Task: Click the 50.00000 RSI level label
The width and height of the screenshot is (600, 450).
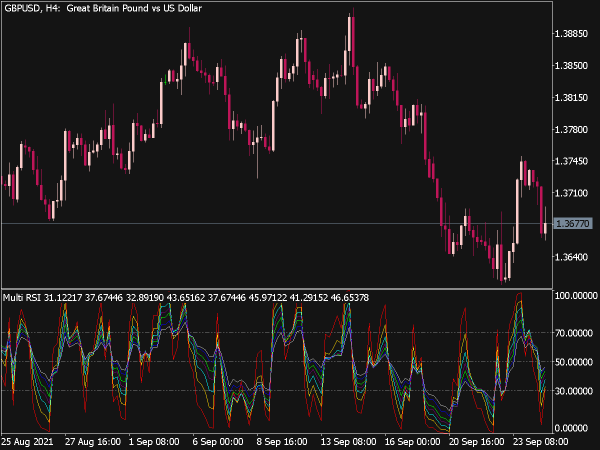Action: 574,362
